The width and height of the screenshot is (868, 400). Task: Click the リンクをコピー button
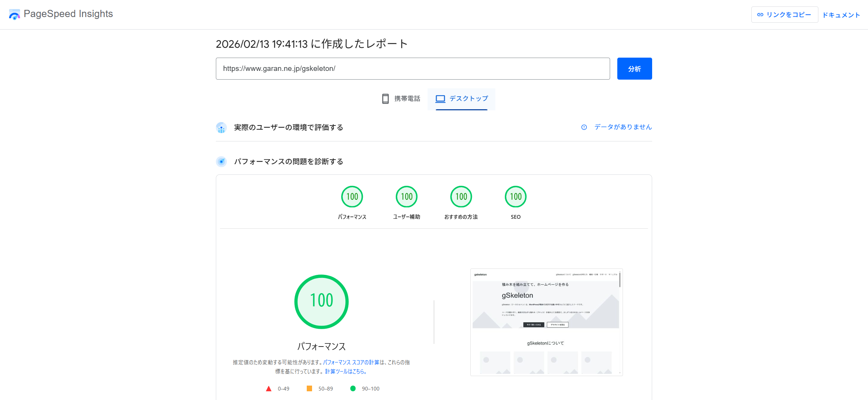784,15
